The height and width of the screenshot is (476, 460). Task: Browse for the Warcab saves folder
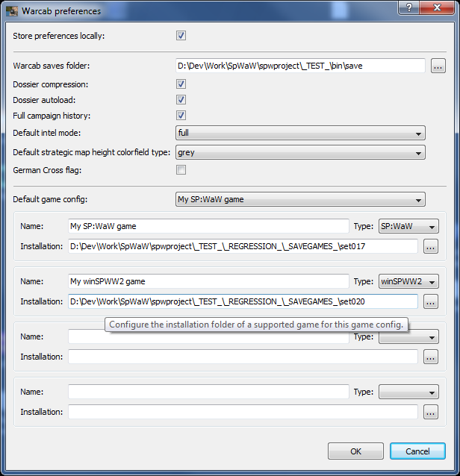coord(438,66)
